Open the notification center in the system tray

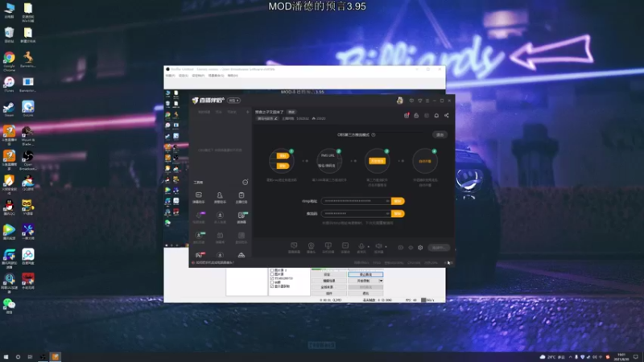coord(636,356)
